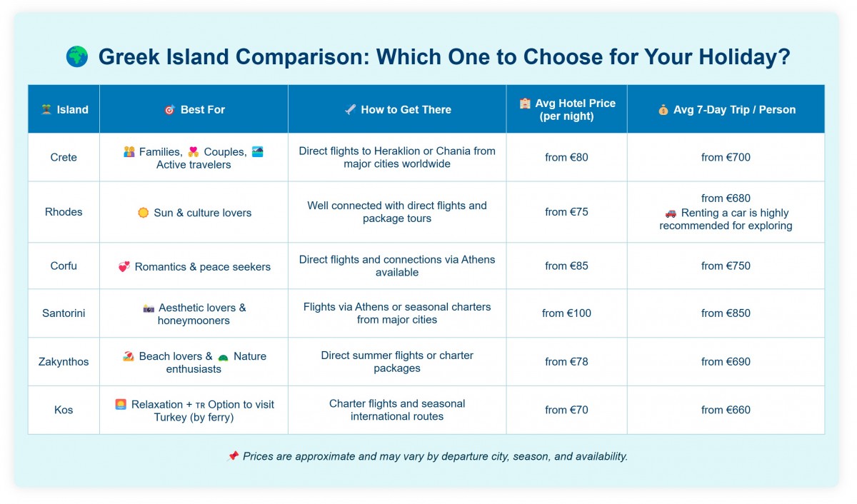857x504 pixels.
Task: Click the Zakynthos island name cell
Action: [64, 362]
